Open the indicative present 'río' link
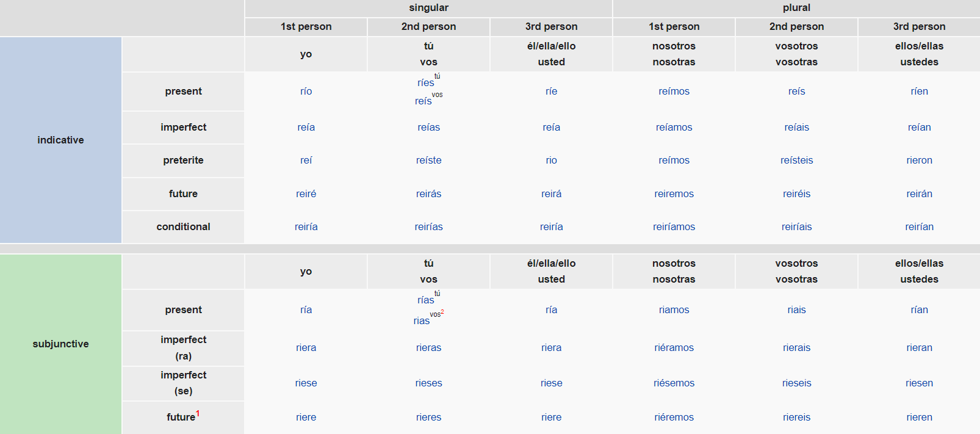980x434 pixels. click(306, 92)
